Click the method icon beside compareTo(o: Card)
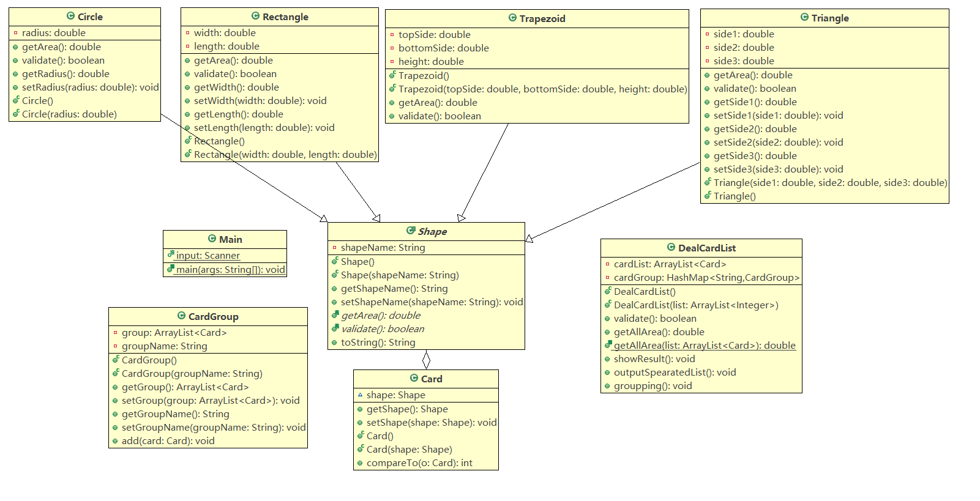 click(360, 463)
